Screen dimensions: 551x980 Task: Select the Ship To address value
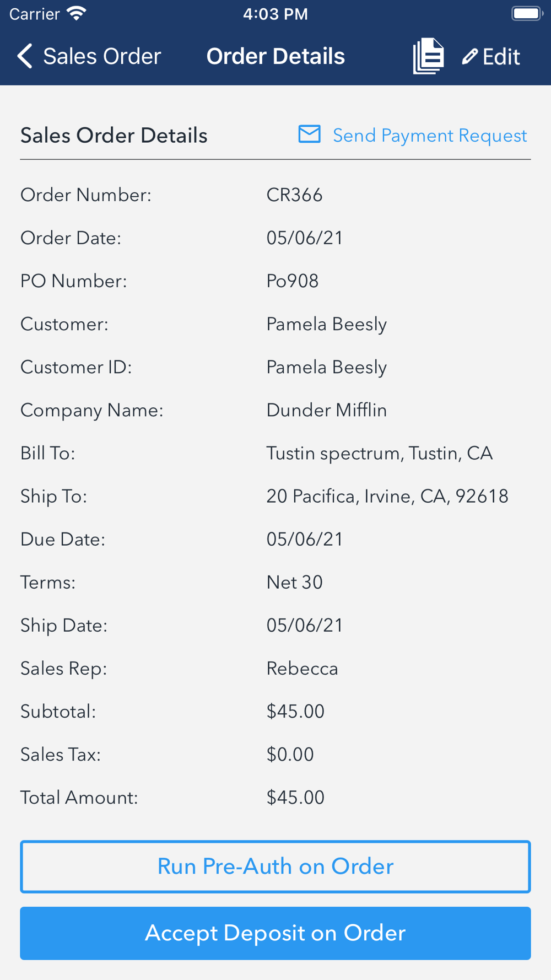(x=387, y=496)
